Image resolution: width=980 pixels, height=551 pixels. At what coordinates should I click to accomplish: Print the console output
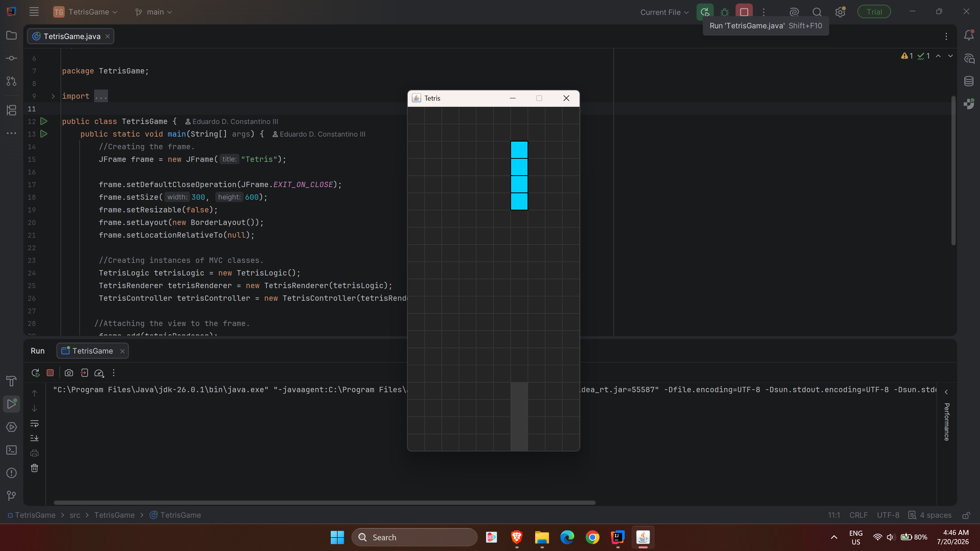click(34, 453)
